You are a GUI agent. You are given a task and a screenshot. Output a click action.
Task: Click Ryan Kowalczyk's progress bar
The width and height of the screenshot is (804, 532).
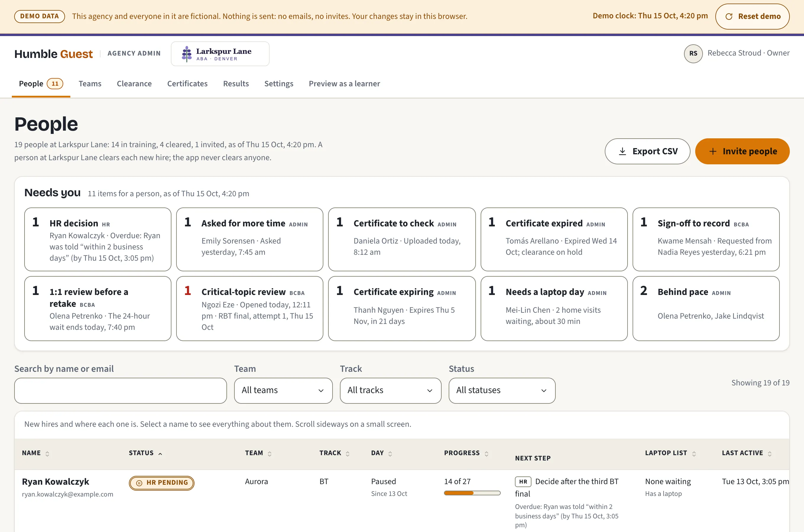point(472,493)
